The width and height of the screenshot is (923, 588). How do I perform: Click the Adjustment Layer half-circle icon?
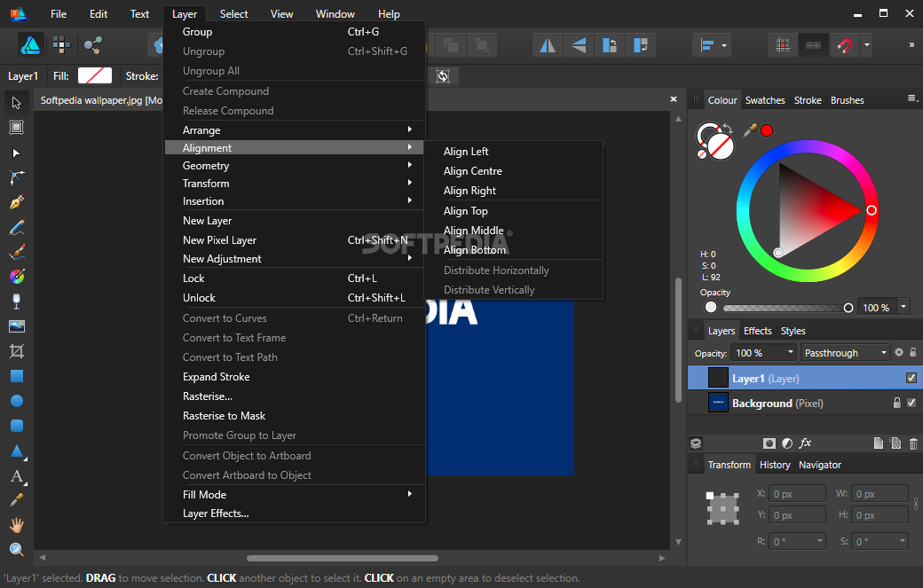point(787,443)
